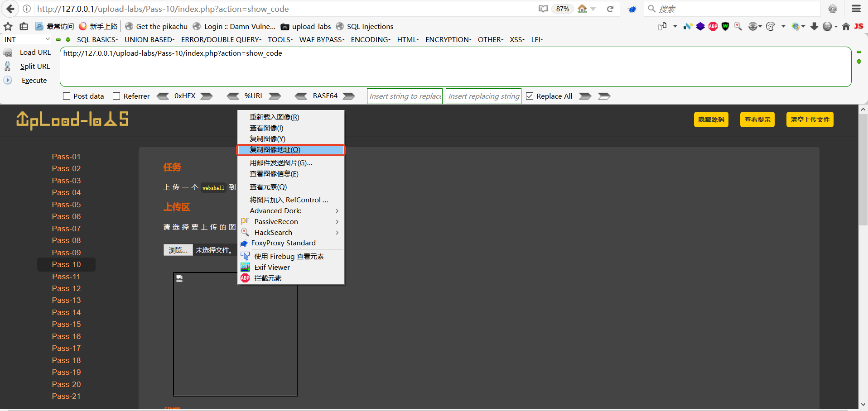Select FoxyProxy Standard in context menu
Image resolution: width=868 pixels, height=411 pixels.
(290, 243)
